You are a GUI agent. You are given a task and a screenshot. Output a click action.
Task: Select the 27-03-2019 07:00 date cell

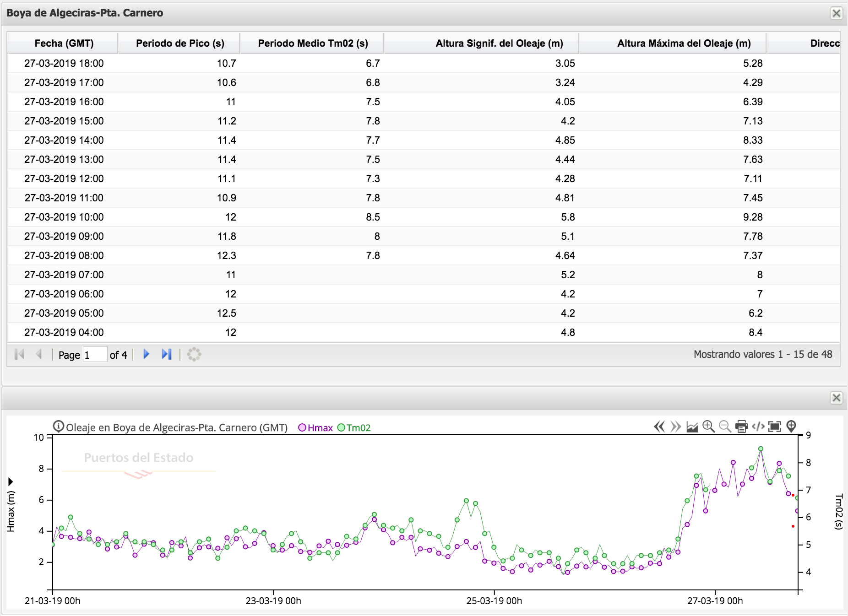pyautogui.click(x=64, y=275)
